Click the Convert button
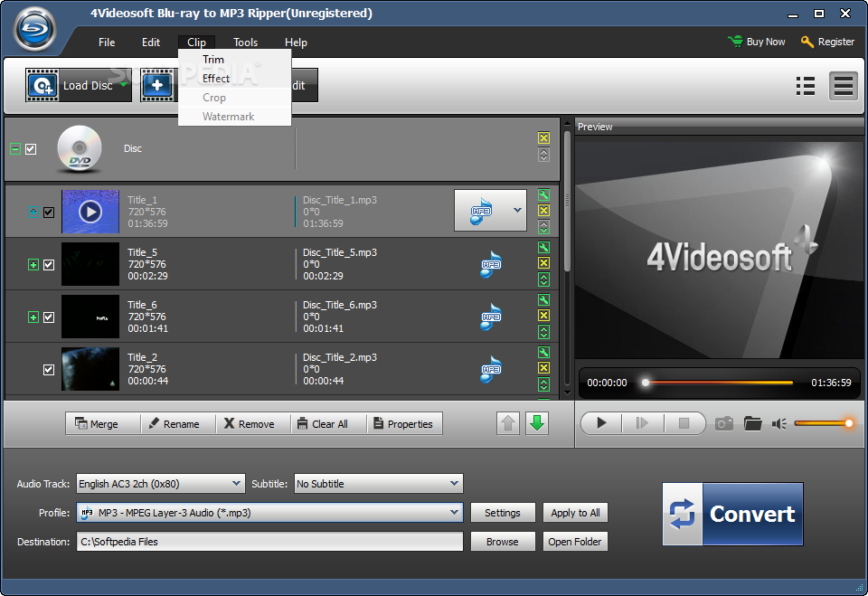868x596 pixels. 733,514
